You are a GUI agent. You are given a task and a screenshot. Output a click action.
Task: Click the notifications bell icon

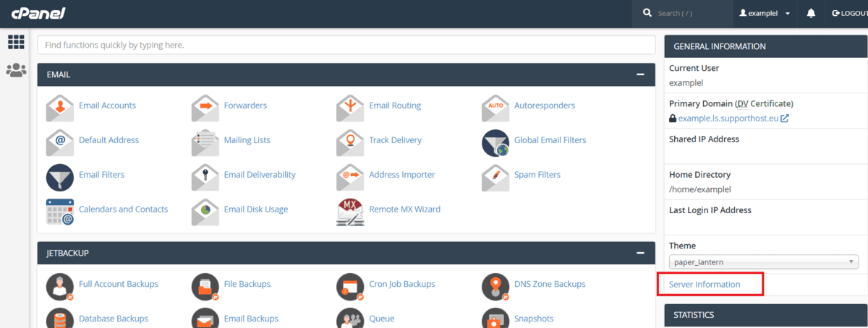pyautogui.click(x=811, y=14)
